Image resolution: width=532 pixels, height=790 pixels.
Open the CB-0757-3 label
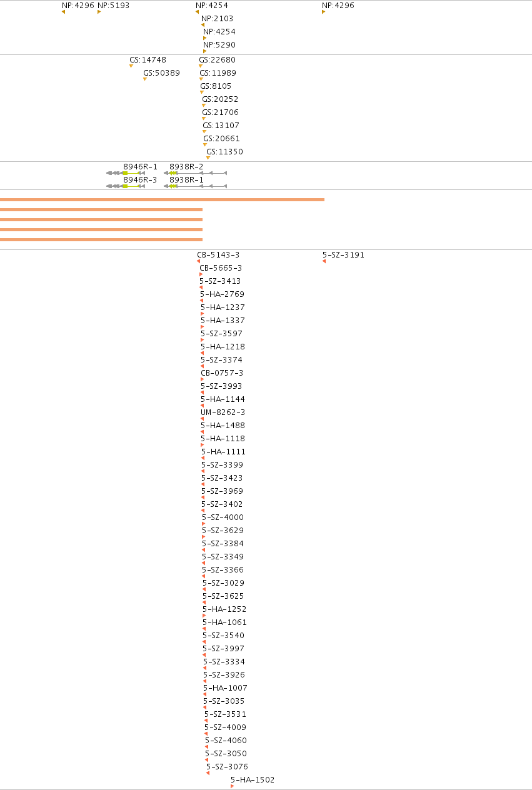tap(222, 372)
